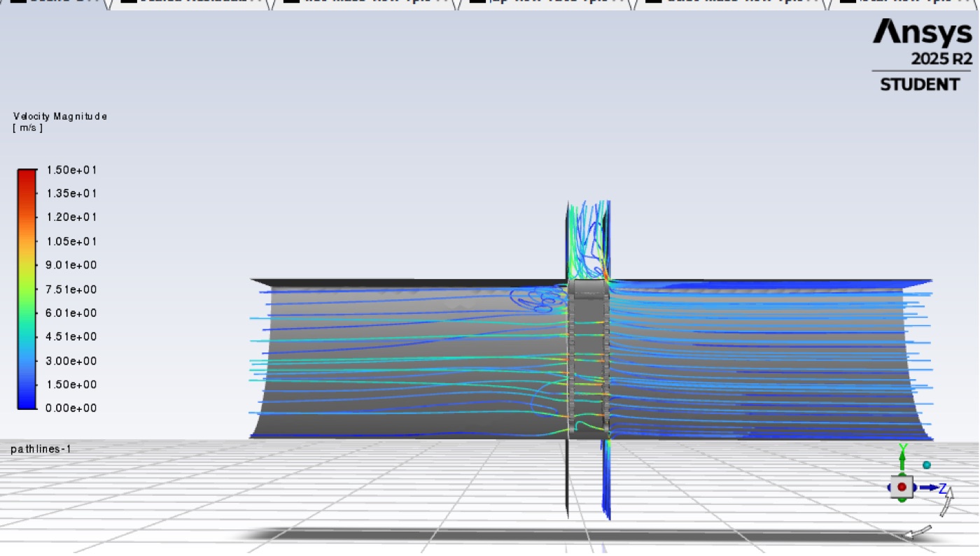Screen dimensions: 980x556
Task: Click the pathlines-1 label
Action: 41,449
